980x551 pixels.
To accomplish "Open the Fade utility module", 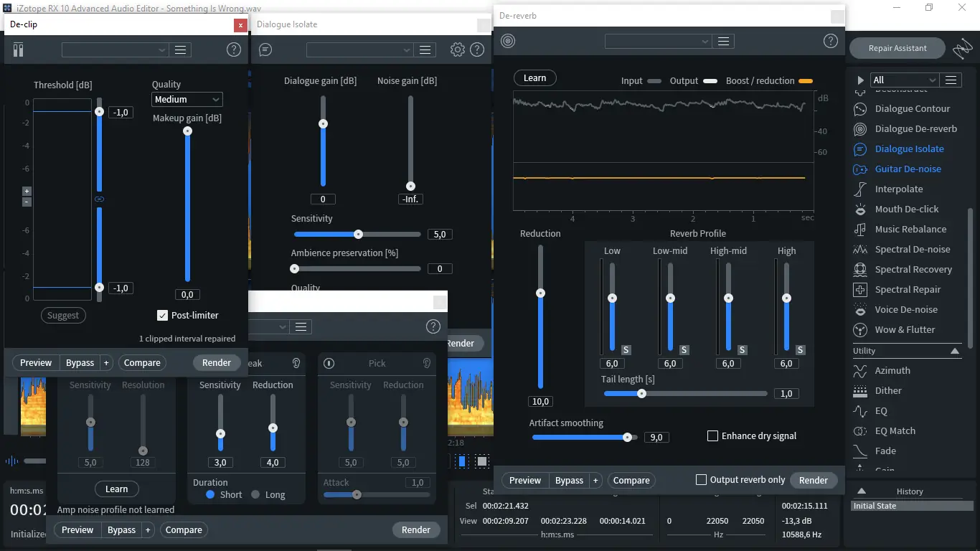I will point(885,451).
